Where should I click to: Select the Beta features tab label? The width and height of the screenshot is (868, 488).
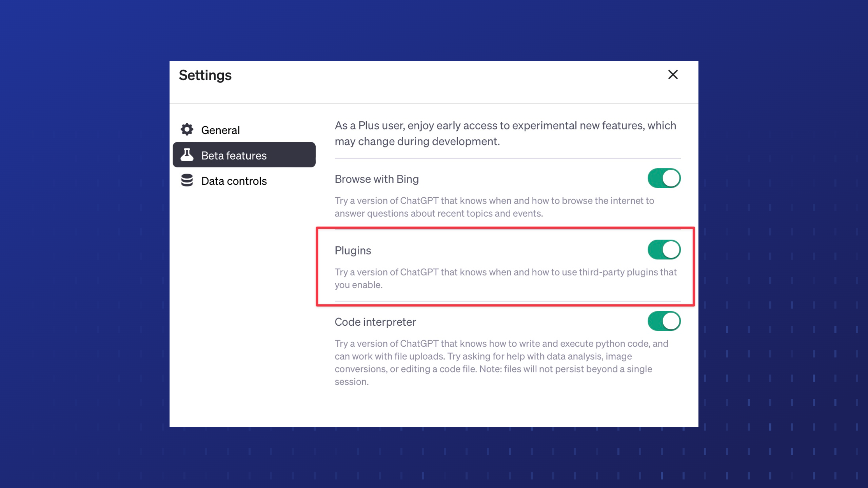234,156
